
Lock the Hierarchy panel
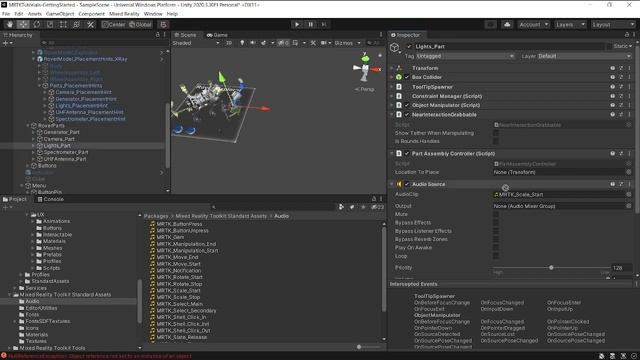pyautogui.click(x=158, y=35)
